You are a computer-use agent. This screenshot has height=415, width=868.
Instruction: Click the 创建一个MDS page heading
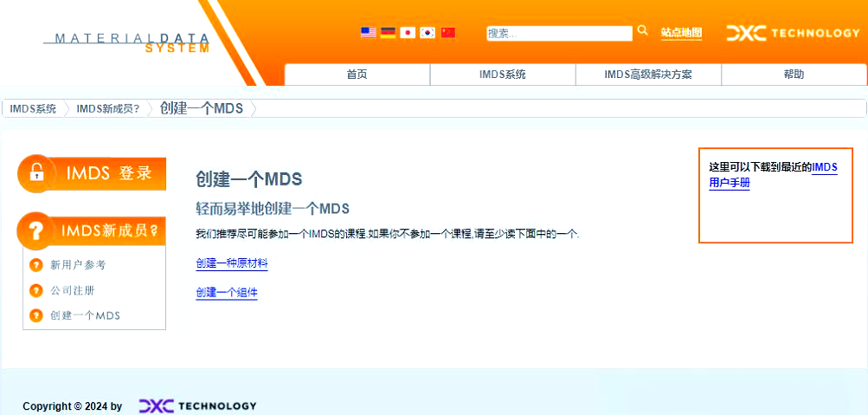click(249, 179)
